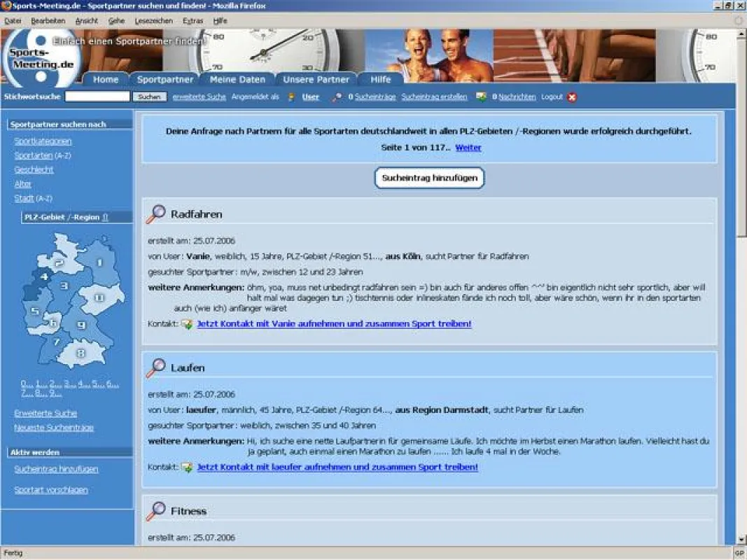Open the Datei menu
Image resolution: width=747 pixels, height=560 pixels.
click(x=13, y=21)
